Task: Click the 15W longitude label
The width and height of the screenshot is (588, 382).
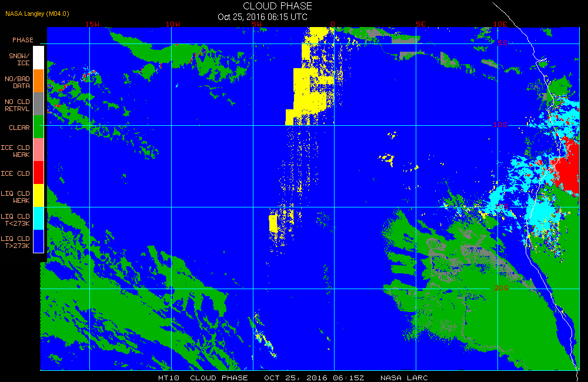Action: tap(92, 24)
